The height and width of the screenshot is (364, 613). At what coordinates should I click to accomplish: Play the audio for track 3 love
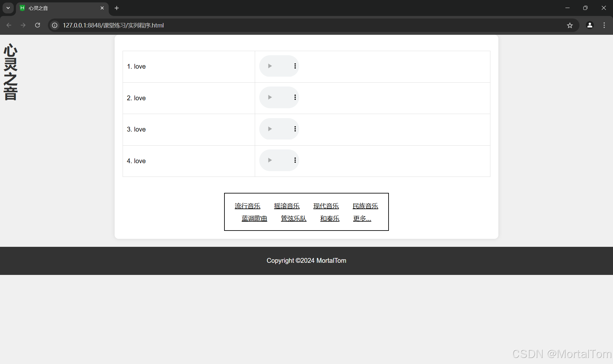pos(270,129)
